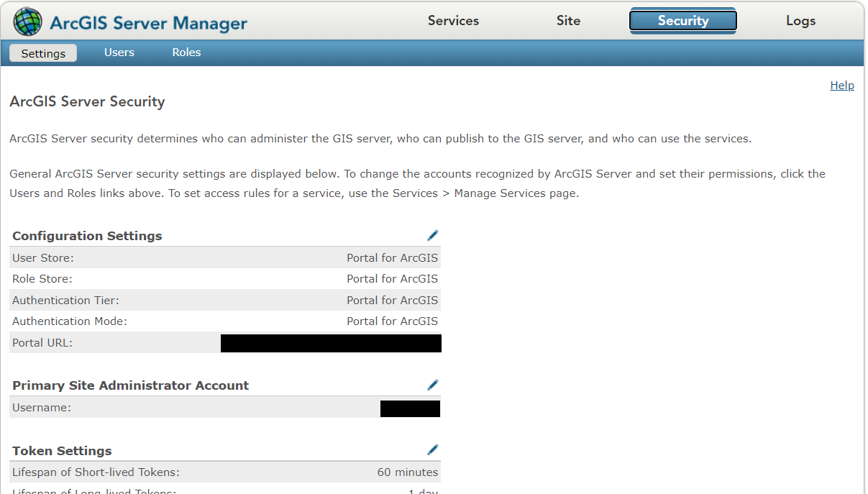
Task: Select the Portal URL value field
Action: point(331,343)
